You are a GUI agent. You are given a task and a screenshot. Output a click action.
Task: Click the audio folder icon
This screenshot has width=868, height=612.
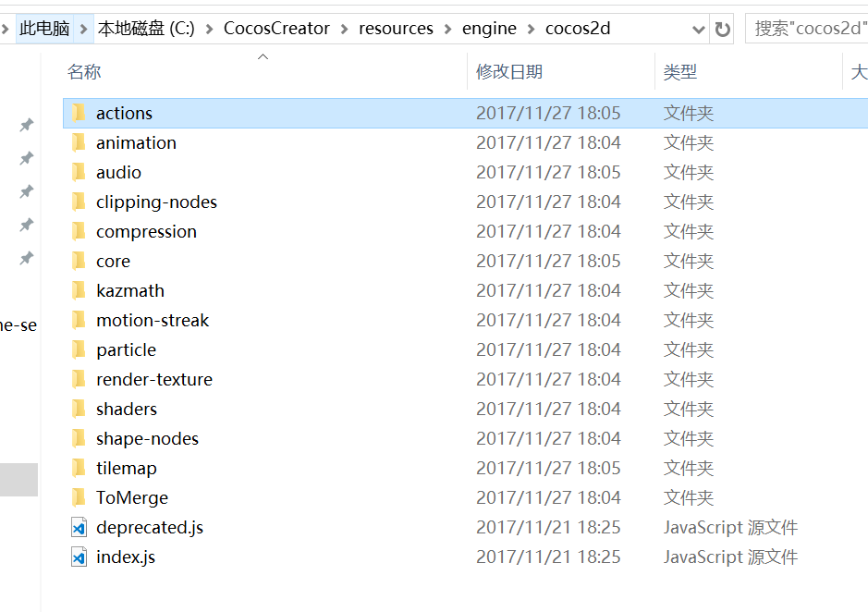tap(79, 172)
